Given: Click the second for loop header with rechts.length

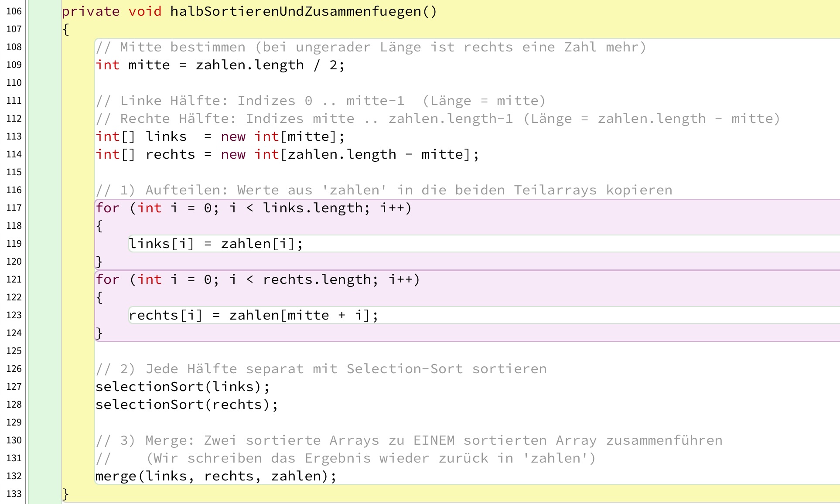Looking at the screenshot, I should click(x=257, y=279).
